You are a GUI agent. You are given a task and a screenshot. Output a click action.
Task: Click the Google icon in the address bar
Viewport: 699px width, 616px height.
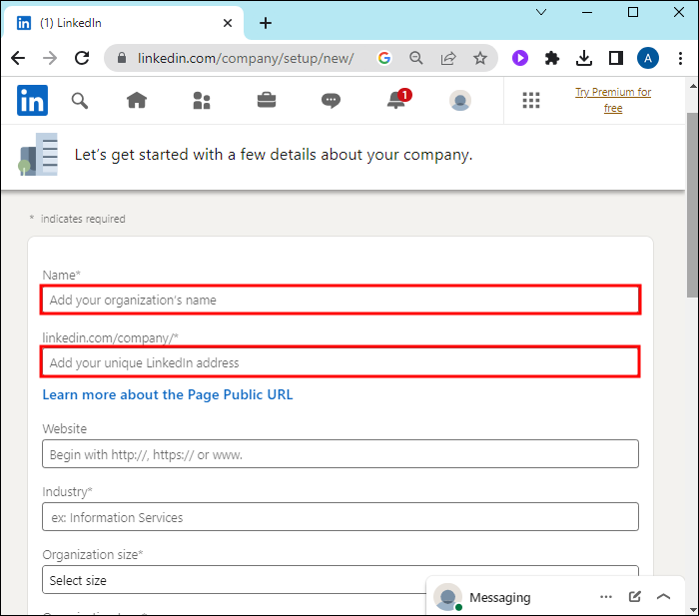(x=384, y=58)
